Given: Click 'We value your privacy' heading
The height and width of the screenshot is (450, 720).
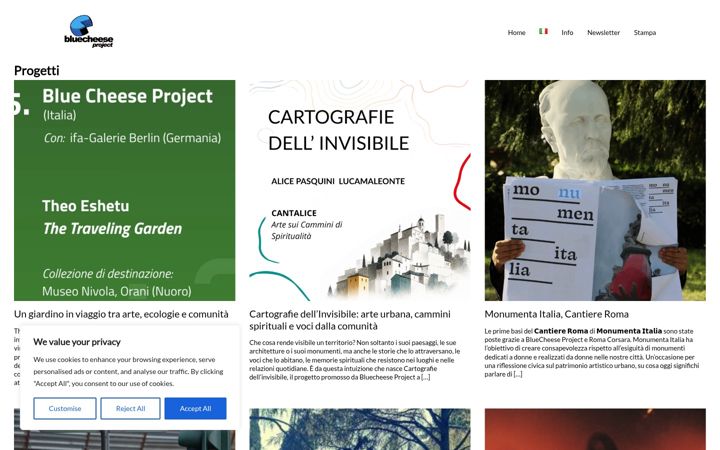Looking at the screenshot, I should [77, 342].
